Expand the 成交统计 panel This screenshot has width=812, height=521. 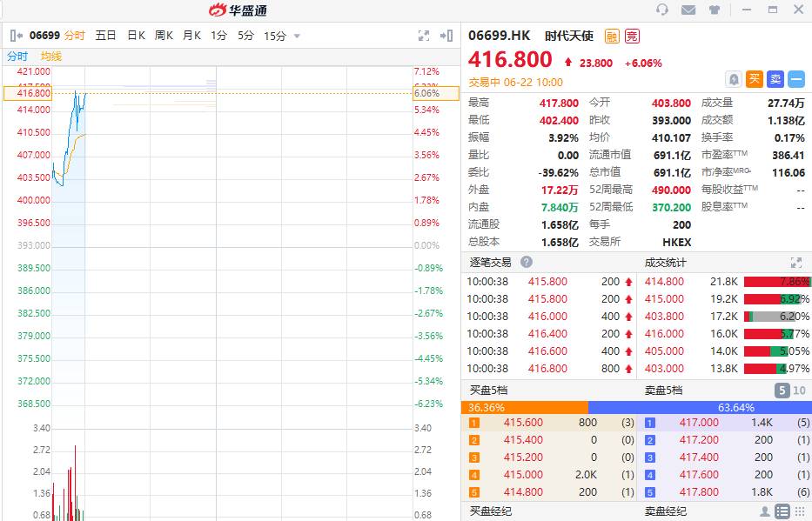click(x=795, y=262)
